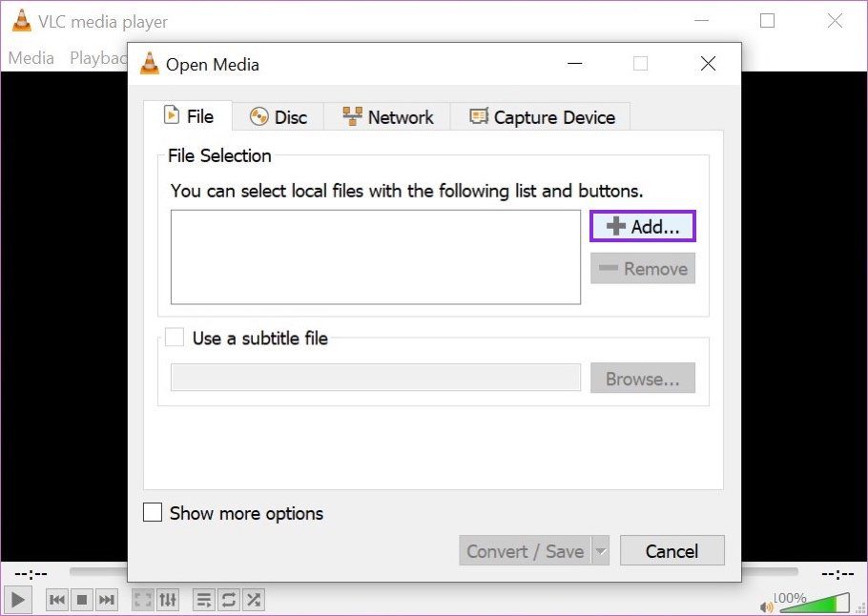Click the Play button in VLC

[18, 600]
